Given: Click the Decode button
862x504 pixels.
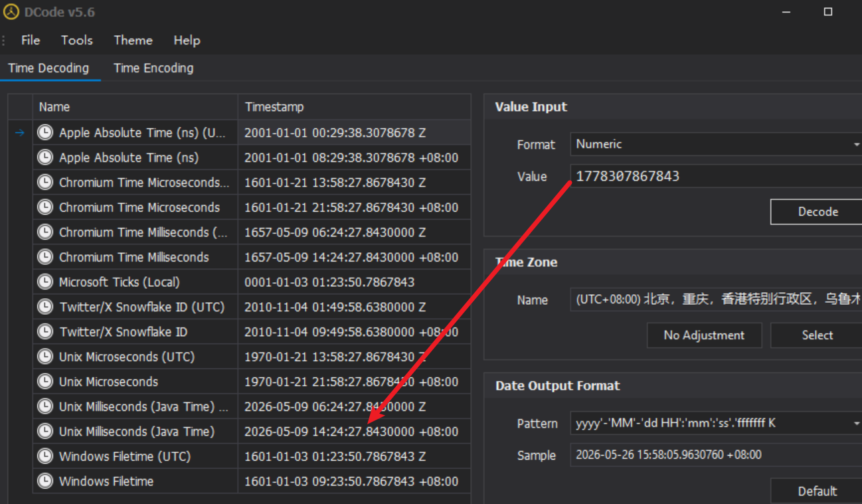Looking at the screenshot, I should [818, 212].
